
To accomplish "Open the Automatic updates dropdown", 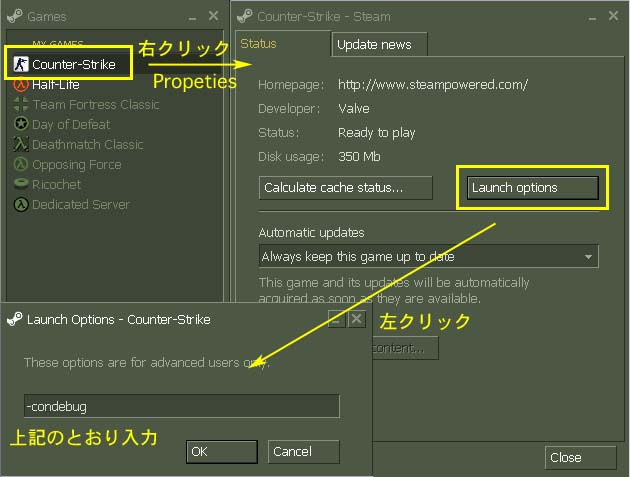I will pyautogui.click(x=428, y=256).
